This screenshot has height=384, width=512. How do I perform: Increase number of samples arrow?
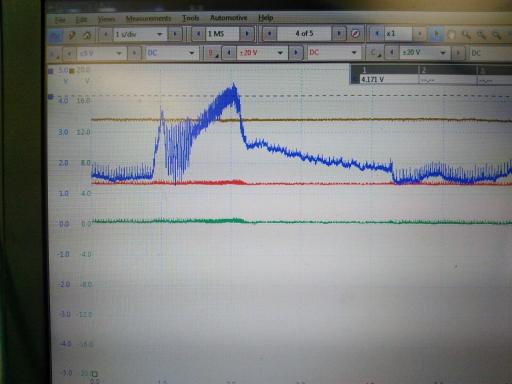(247, 33)
